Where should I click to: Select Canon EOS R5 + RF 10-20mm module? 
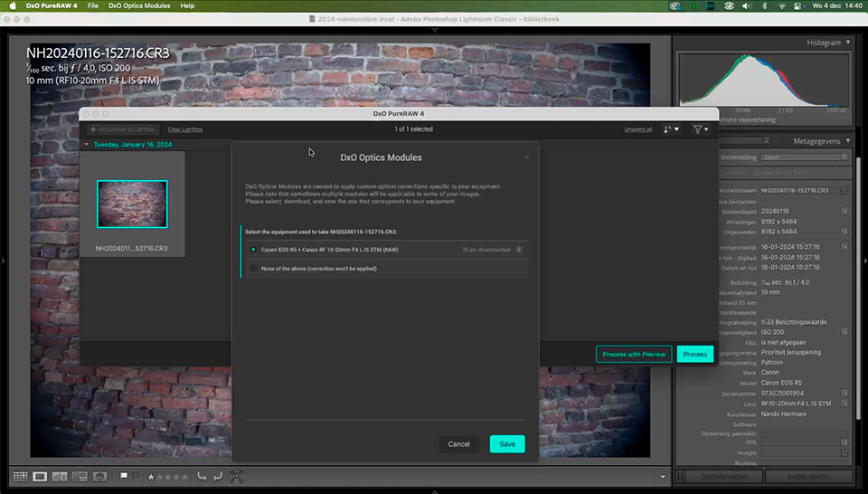(385, 250)
